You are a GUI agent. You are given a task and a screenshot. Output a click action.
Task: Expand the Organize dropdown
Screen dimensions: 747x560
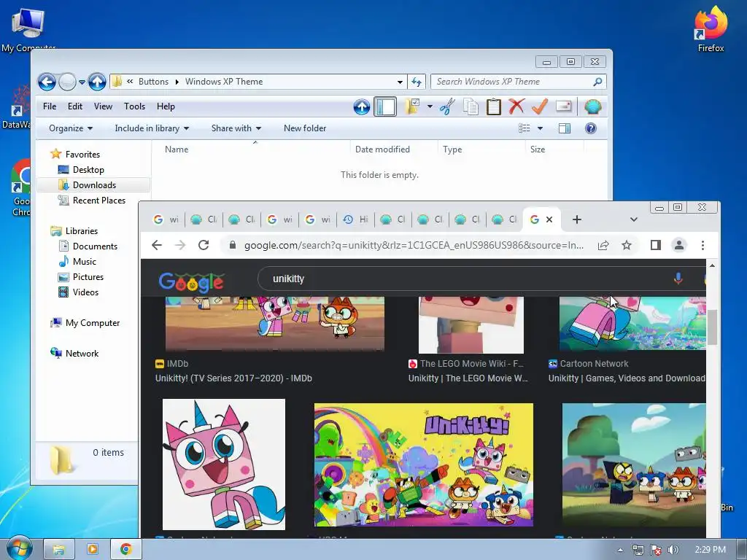click(x=71, y=128)
